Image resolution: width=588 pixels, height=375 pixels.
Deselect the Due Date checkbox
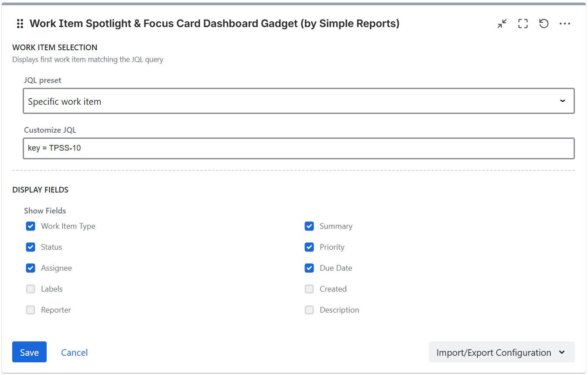[309, 268]
